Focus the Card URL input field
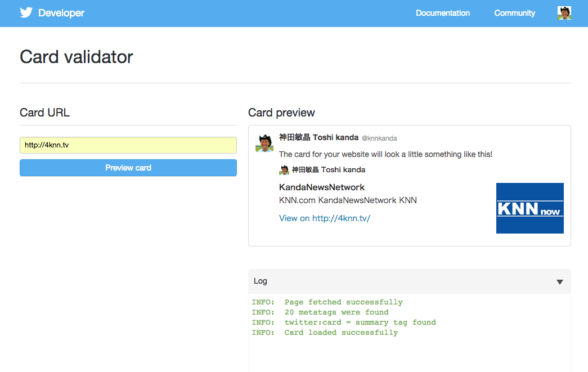This screenshot has width=588, height=372. click(x=128, y=145)
